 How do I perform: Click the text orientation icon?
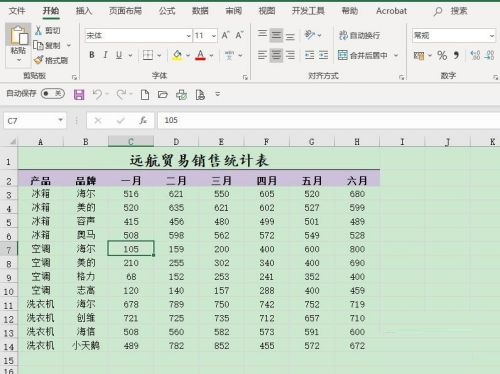310,35
